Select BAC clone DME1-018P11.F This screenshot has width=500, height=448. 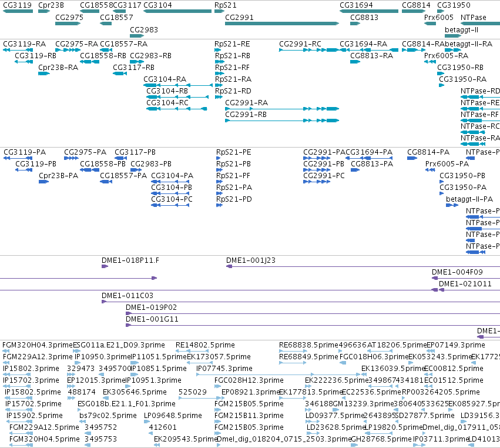(130, 260)
